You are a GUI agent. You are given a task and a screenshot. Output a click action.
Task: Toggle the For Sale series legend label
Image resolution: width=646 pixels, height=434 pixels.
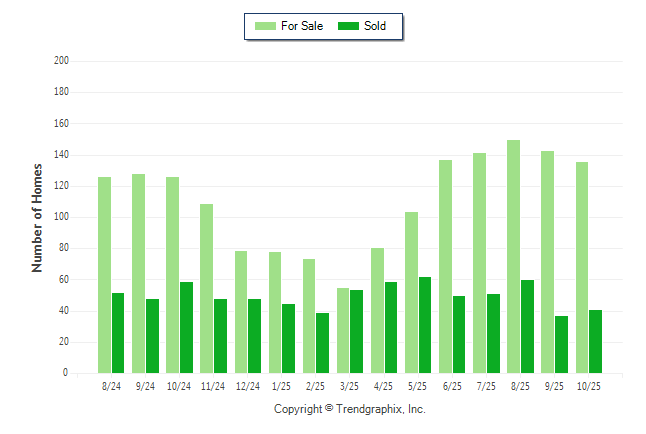(x=302, y=26)
